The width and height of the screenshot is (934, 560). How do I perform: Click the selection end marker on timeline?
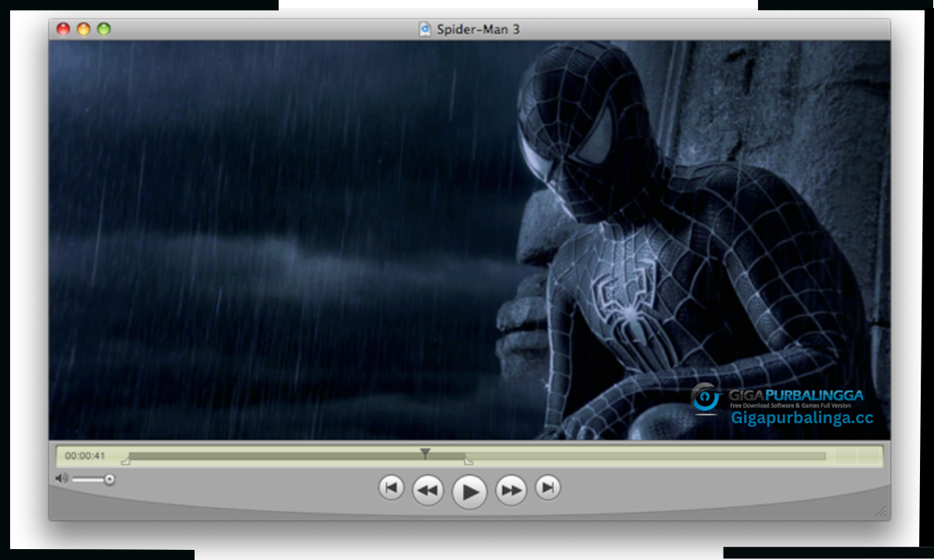click(x=469, y=461)
